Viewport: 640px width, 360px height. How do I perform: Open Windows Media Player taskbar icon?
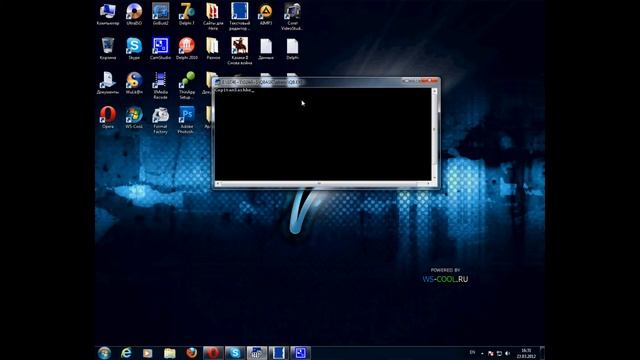(x=148, y=353)
